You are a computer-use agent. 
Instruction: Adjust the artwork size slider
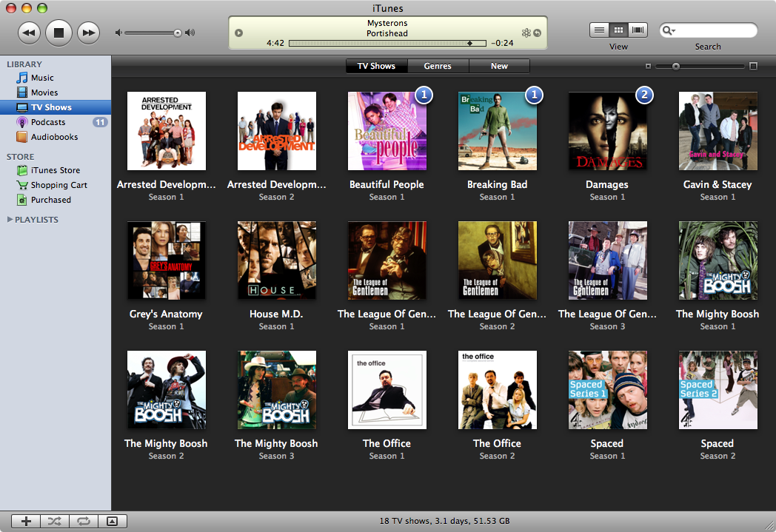tap(675, 67)
